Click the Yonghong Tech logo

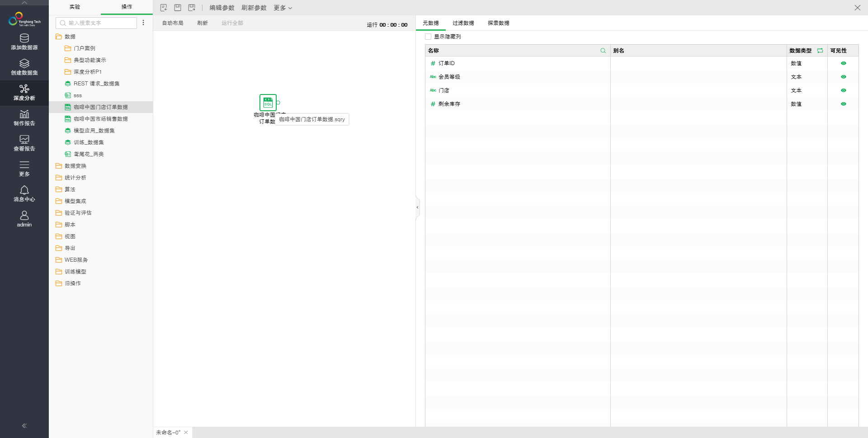(24, 19)
